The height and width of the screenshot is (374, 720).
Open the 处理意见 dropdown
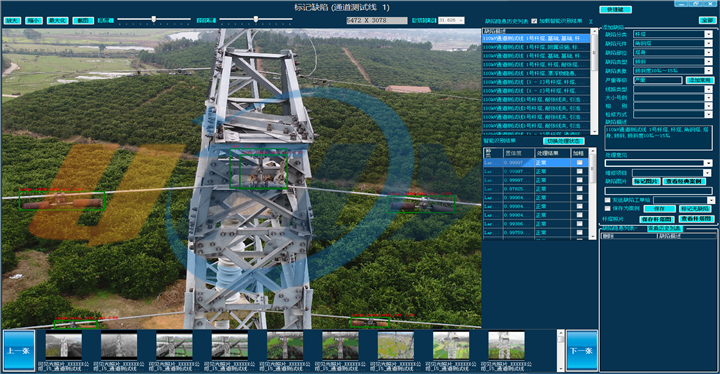click(x=708, y=163)
